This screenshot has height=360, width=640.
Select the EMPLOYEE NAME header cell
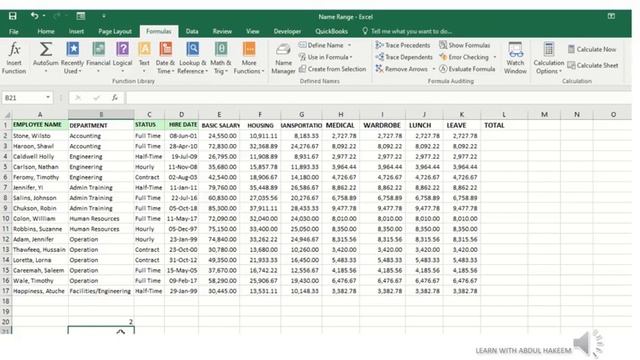point(40,125)
